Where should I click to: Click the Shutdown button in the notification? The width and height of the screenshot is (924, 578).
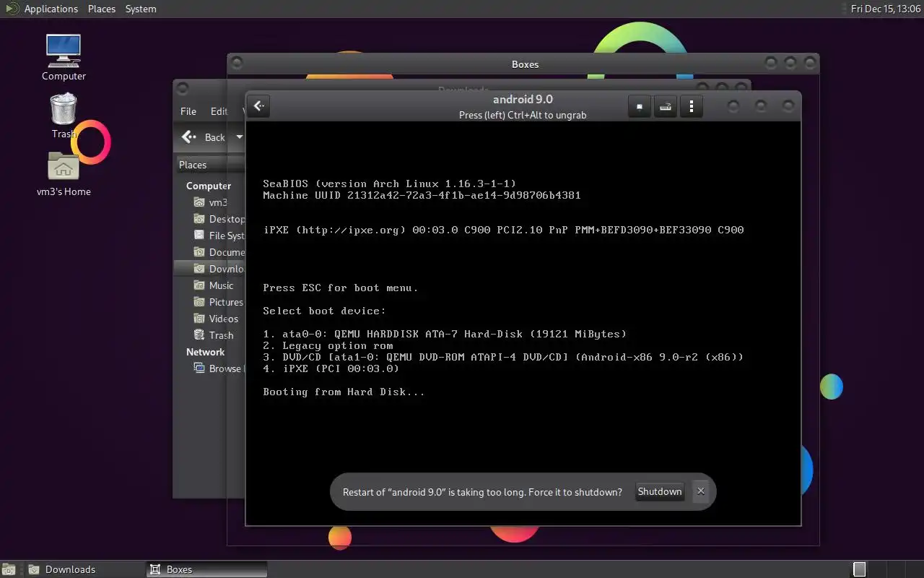660,491
